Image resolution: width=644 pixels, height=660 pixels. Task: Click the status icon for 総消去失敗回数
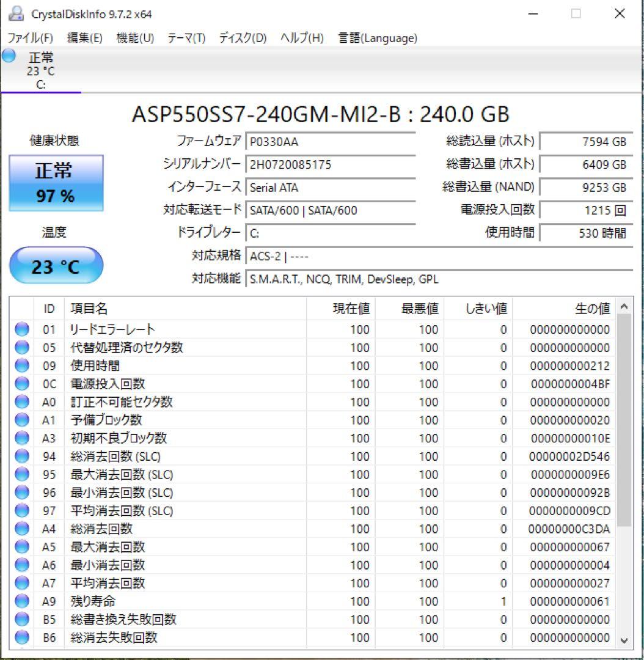pos(22,637)
